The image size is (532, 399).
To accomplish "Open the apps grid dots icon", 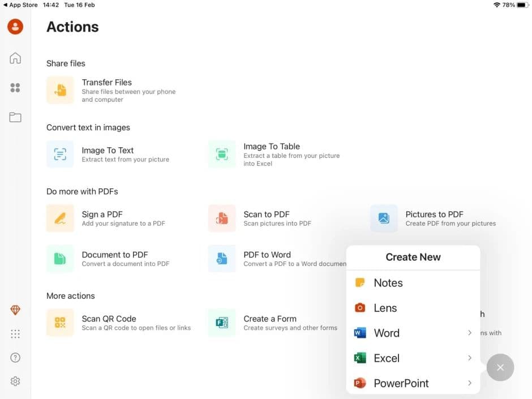I will point(15,334).
